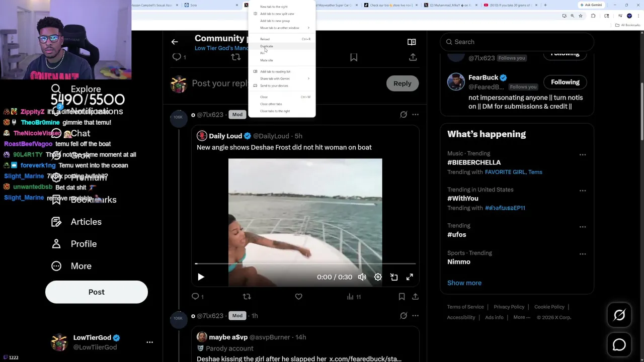Viewport: 644px width, 362px height.
Task: Open video settings gear icon
Action: [378, 277]
